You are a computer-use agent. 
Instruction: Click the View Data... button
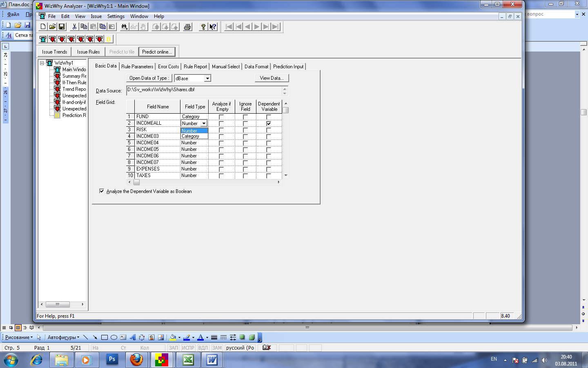click(272, 78)
